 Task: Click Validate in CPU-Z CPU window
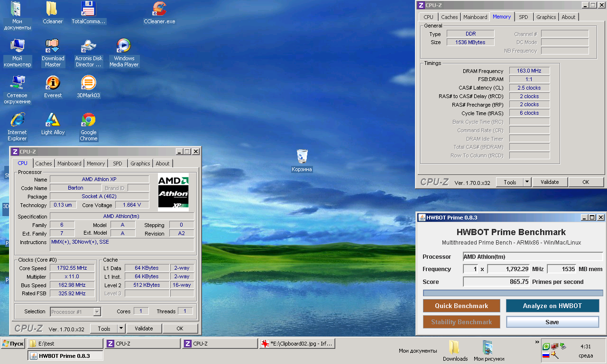click(144, 328)
